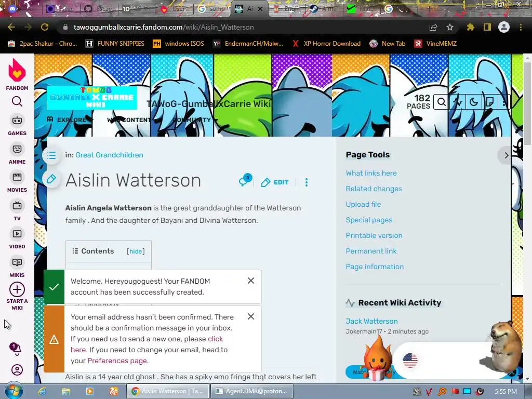Bookmark this page with star icon

[450, 27]
